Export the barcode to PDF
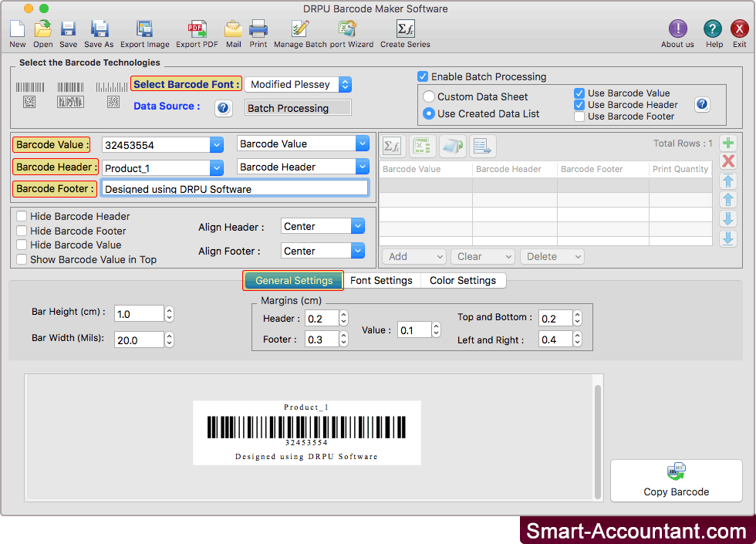The image size is (756, 544). (x=197, y=29)
